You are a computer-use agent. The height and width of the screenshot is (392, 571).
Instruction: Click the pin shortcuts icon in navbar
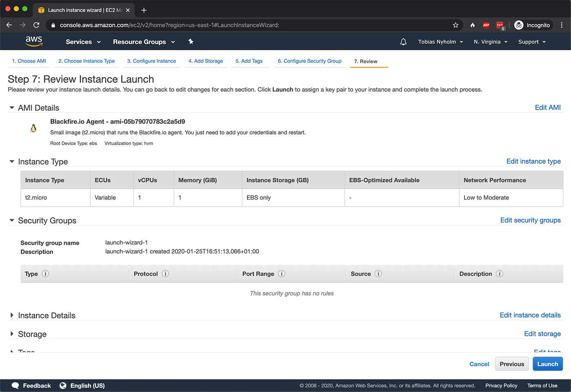point(191,42)
